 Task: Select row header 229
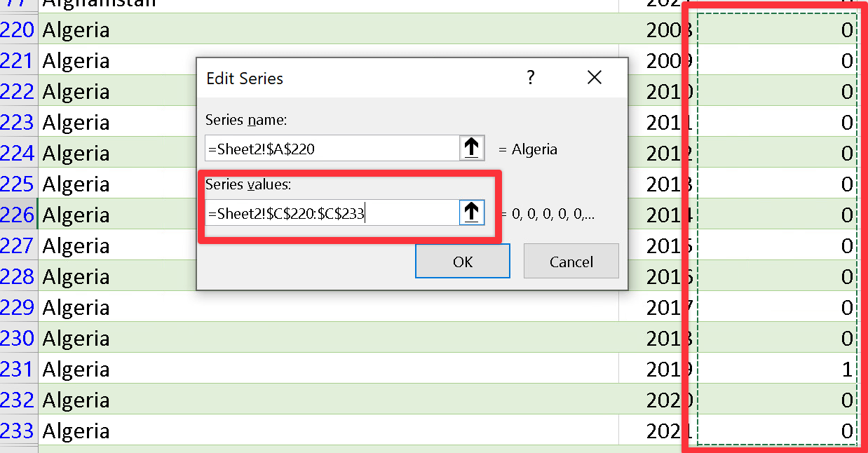(18, 307)
